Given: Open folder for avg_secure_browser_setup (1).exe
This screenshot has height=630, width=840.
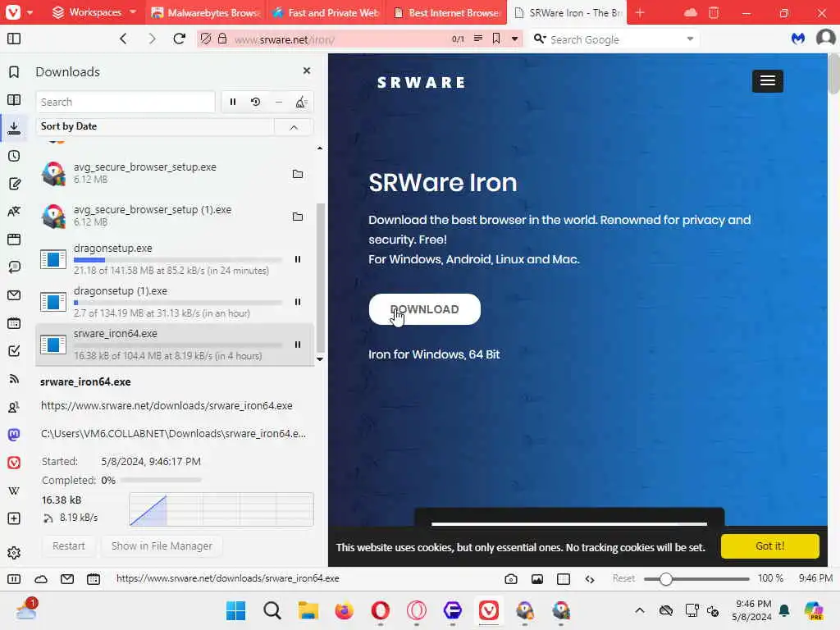Looking at the screenshot, I should (x=298, y=217).
